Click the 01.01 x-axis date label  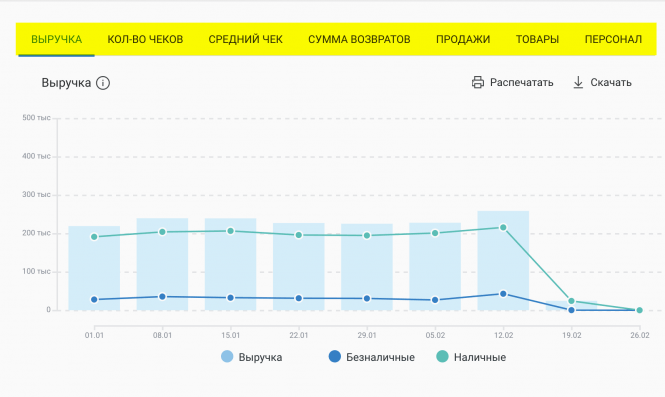click(94, 335)
